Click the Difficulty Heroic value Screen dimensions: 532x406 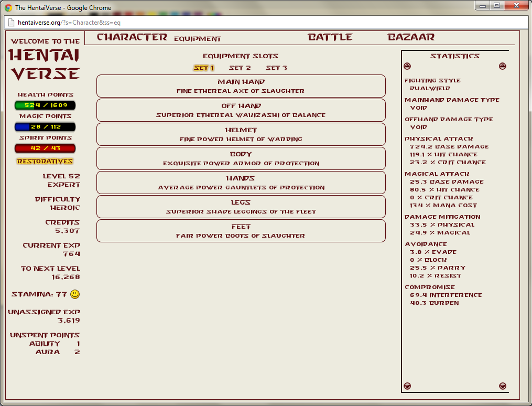coord(65,208)
